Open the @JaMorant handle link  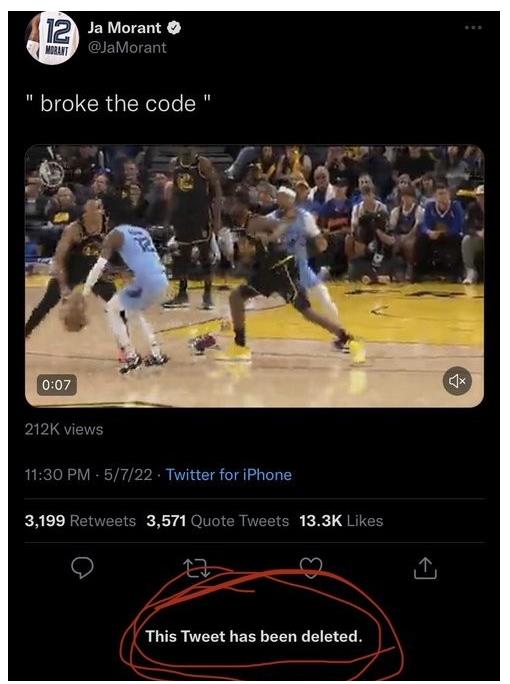point(127,47)
